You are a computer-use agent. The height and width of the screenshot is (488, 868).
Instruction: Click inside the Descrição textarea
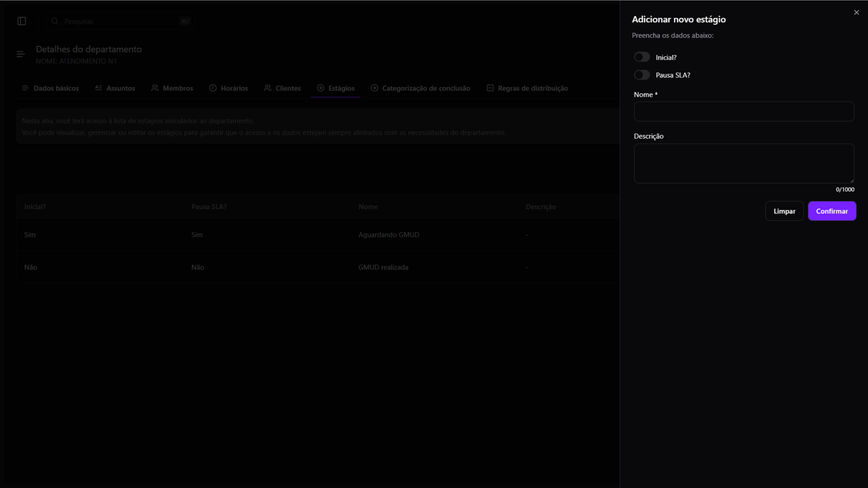(744, 163)
